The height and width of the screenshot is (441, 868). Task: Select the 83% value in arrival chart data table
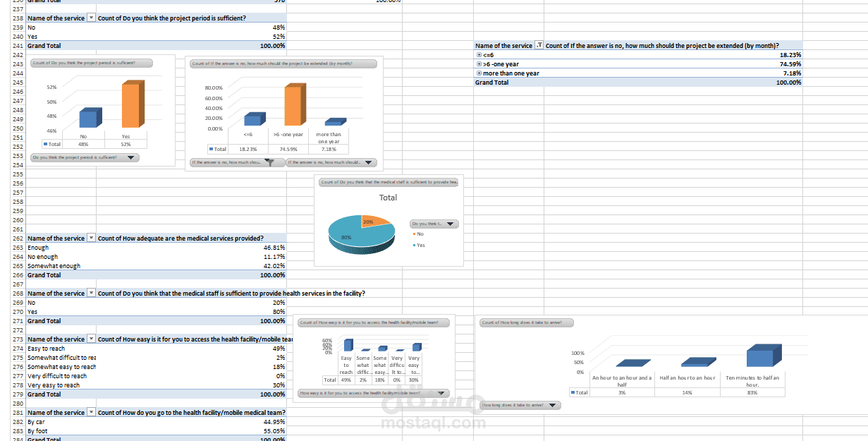coord(752,392)
